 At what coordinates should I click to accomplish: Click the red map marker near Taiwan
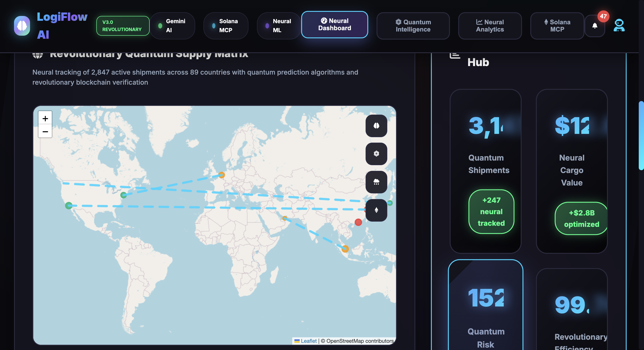tap(358, 222)
